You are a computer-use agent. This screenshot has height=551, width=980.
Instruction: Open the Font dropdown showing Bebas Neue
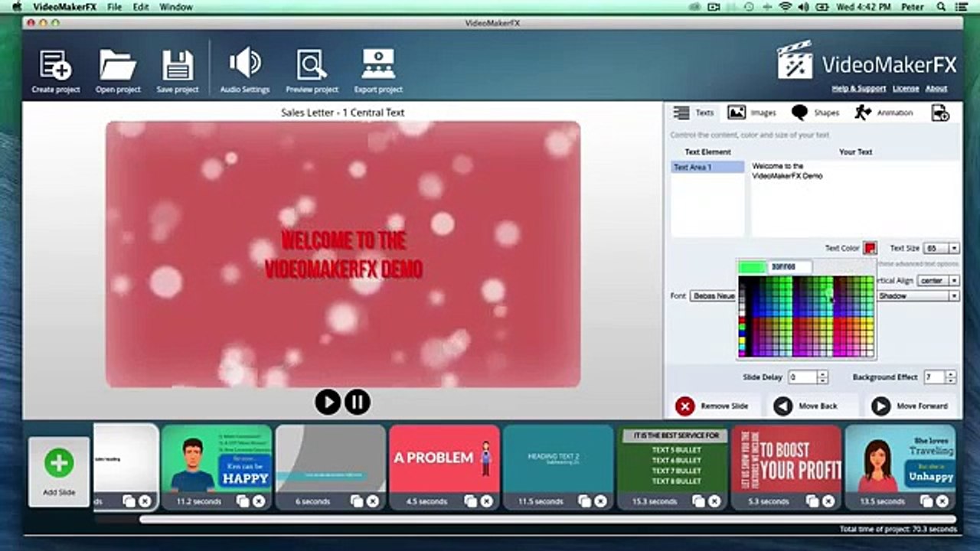713,295
